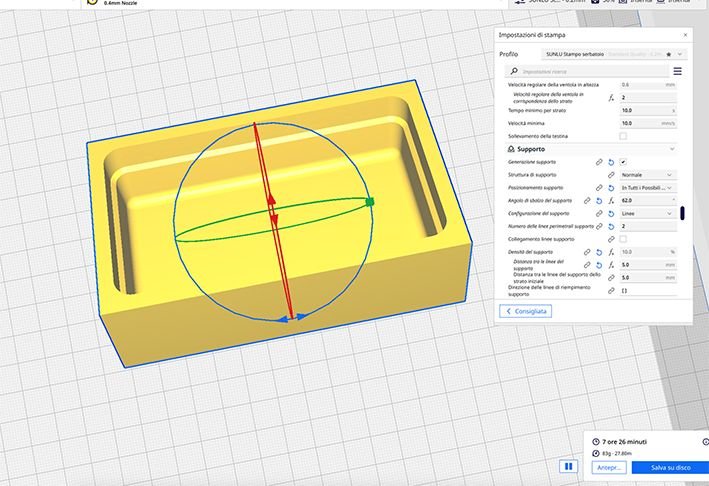The image size is (709, 486).
Task: Click the Salva su disco button
Action: (x=670, y=467)
